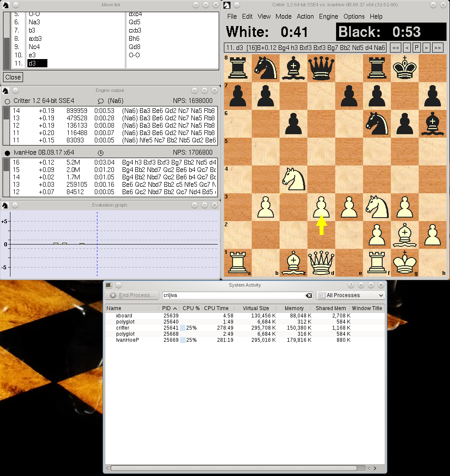Open the Options menu
Screen dimensions: 450x476
[x=354, y=17]
